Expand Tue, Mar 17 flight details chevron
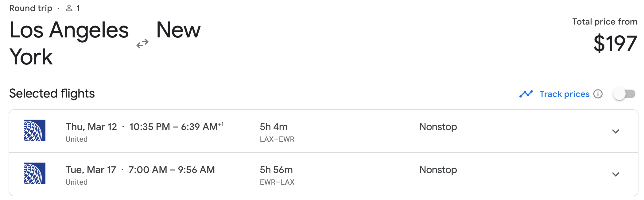Screen dimensions: 644x200 (x=615, y=174)
